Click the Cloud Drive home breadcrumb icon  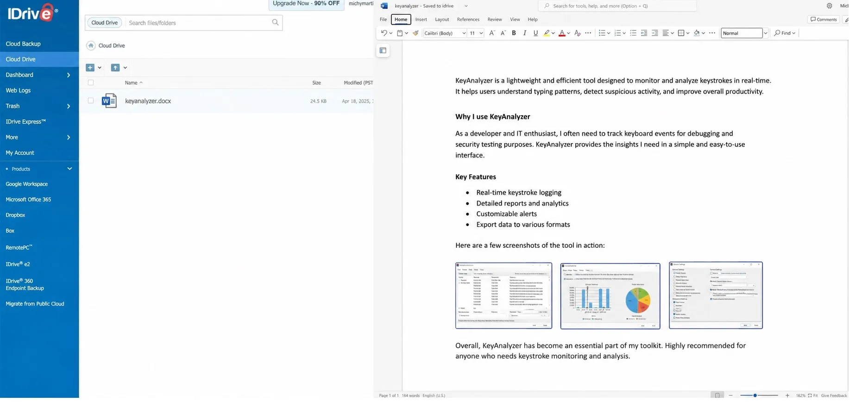click(x=92, y=46)
